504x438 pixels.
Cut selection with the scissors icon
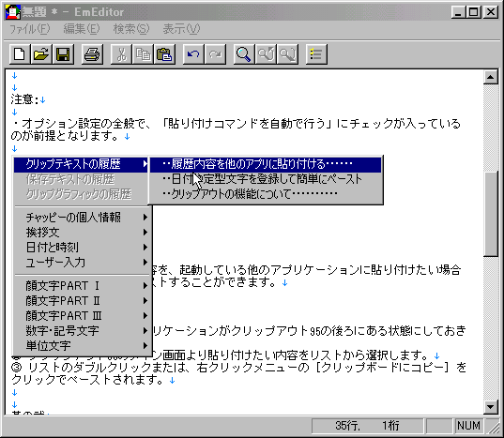tap(121, 54)
